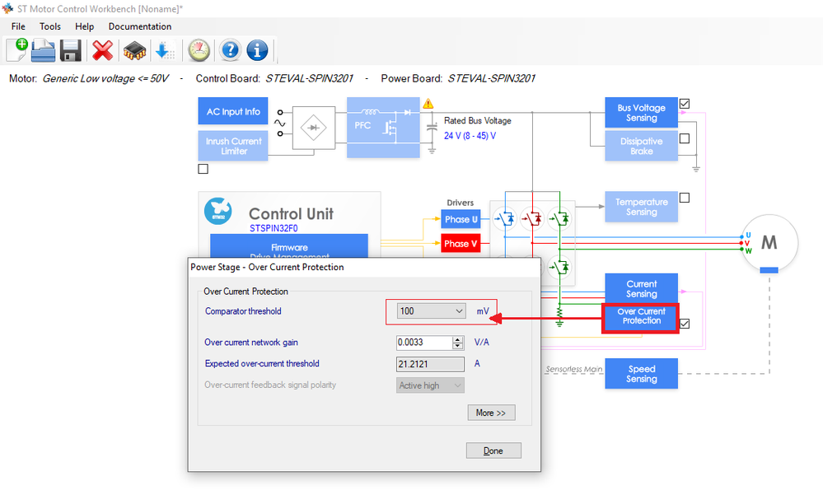Screen dimensions: 823x504
Task: Open help with the question mark icon
Action: pyautogui.click(x=230, y=50)
